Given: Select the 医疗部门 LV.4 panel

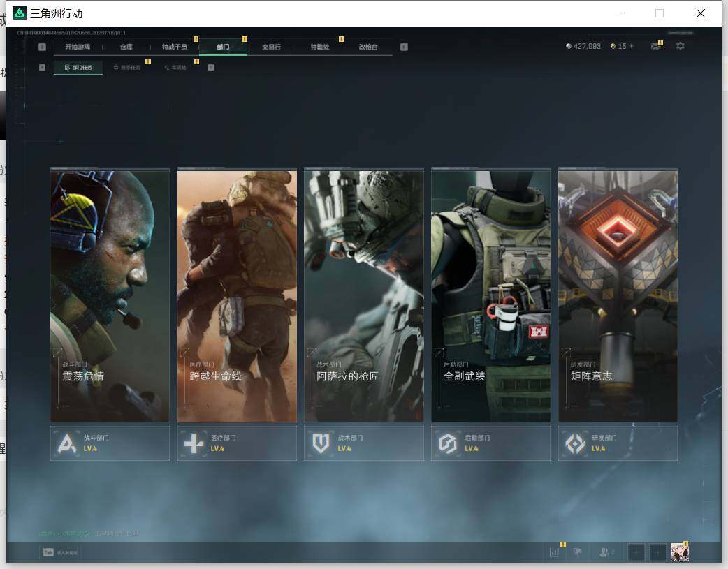Looking at the screenshot, I should coord(237,443).
